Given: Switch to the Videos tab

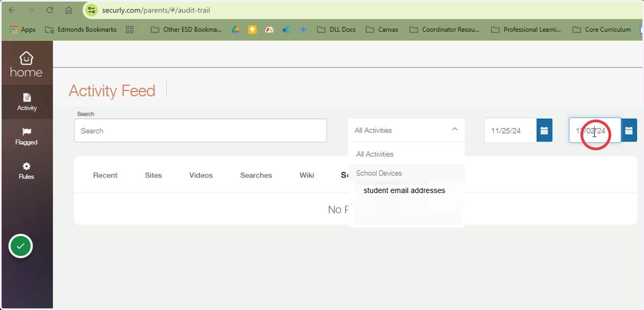Looking at the screenshot, I should pyautogui.click(x=201, y=175).
